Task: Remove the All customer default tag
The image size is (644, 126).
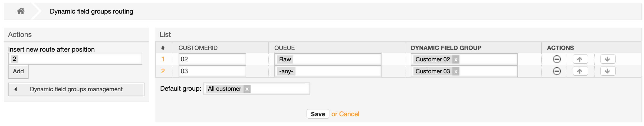Action: point(247,89)
